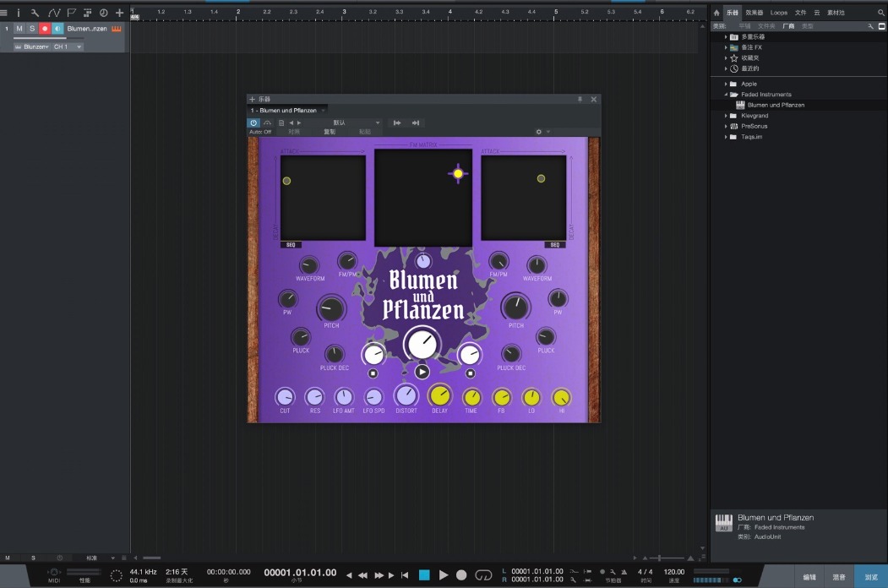The width and height of the screenshot is (888, 588).
Task: Click the clock timebase icon in the track toolbar
Action: [x=104, y=13]
